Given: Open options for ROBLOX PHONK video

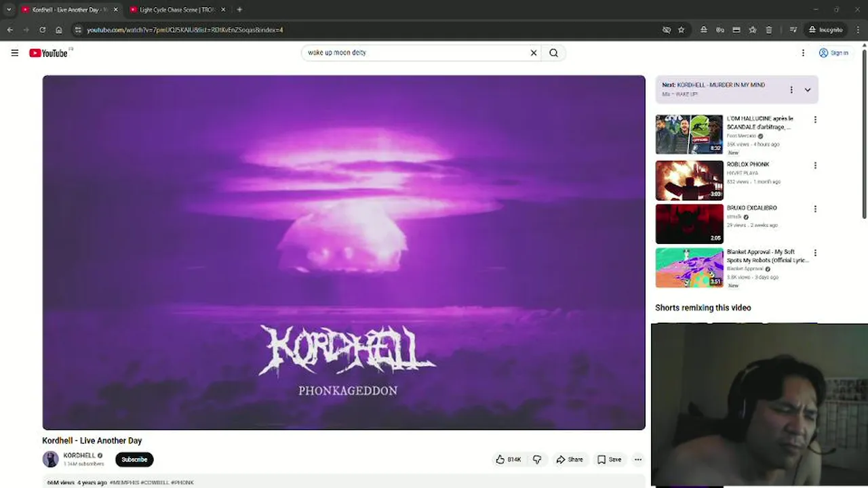Looking at the screenshot, I should (x=815, y=165).
